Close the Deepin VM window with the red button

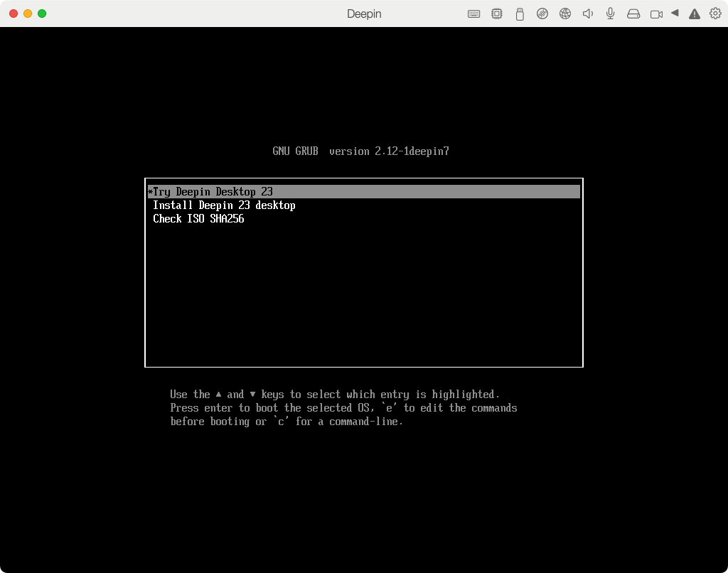(14, 14)
